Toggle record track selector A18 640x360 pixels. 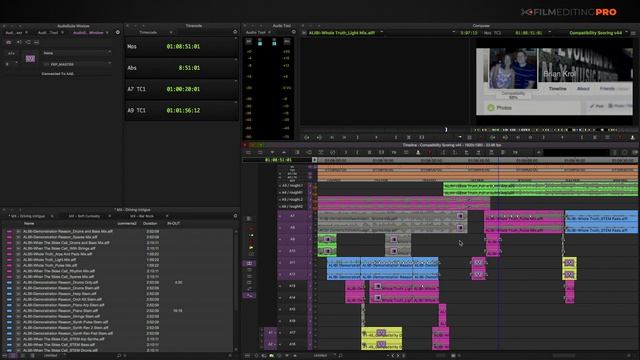tap(293, 344)
